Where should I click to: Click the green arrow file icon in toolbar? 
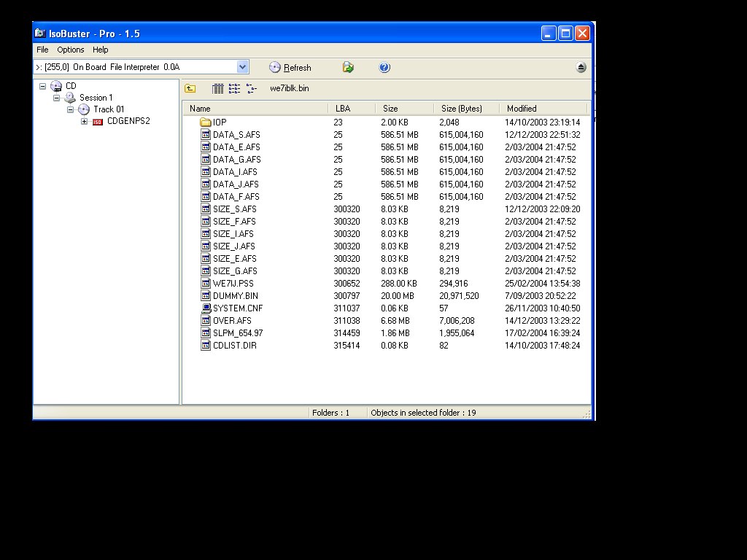pyautogui.click(x=348, y=68)
